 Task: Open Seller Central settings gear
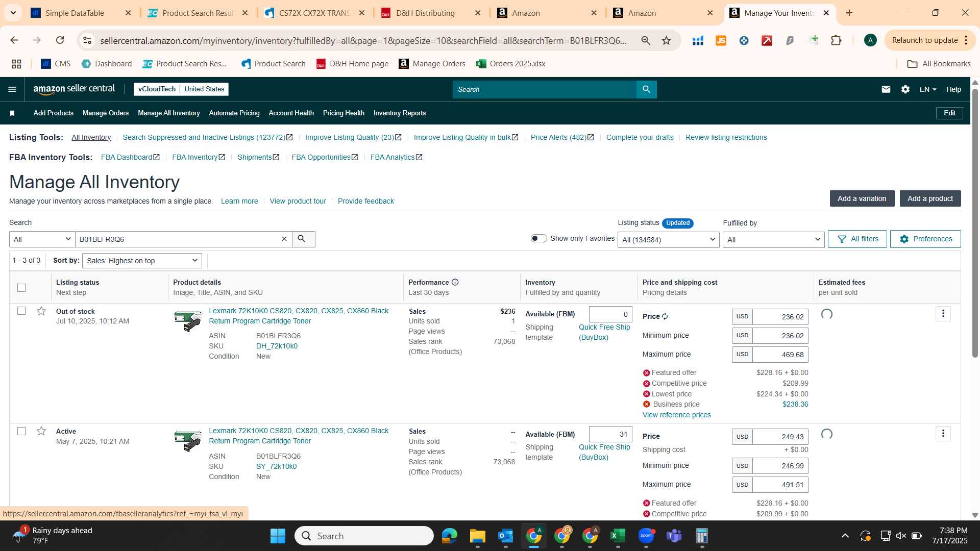pyautogui.click(x=905, y=89)
